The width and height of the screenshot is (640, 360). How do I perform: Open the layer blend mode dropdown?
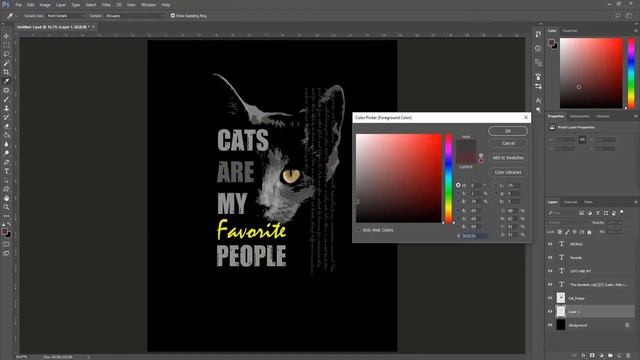click(x=569, y=222)
